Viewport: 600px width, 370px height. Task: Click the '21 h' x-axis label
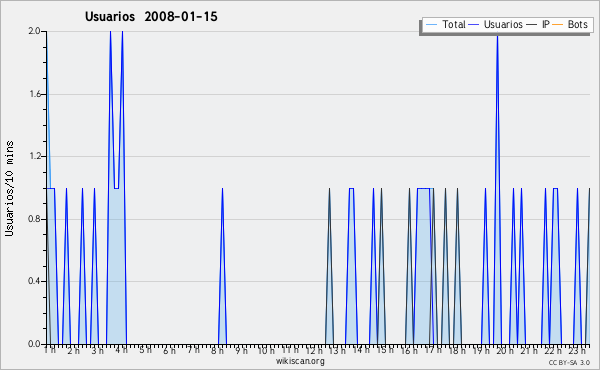pos(530,350)
